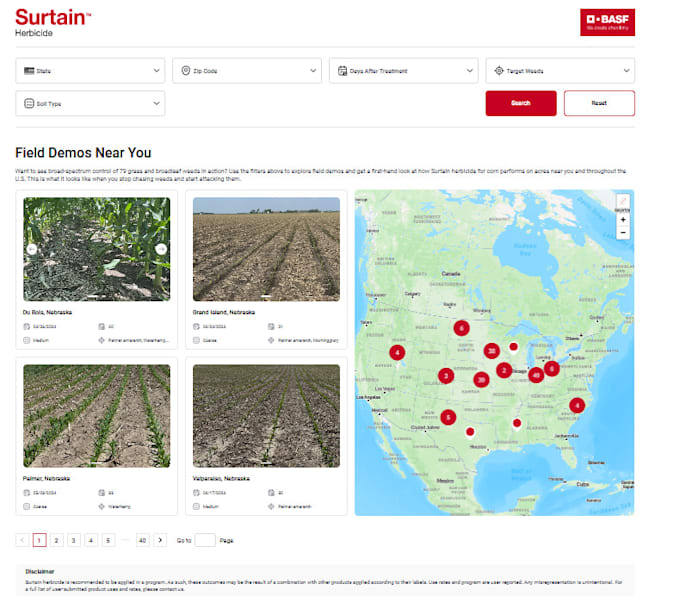Click the map cluster 6 near Lake Erie
This screenshot has height=615, width=680.
point(552,369)
